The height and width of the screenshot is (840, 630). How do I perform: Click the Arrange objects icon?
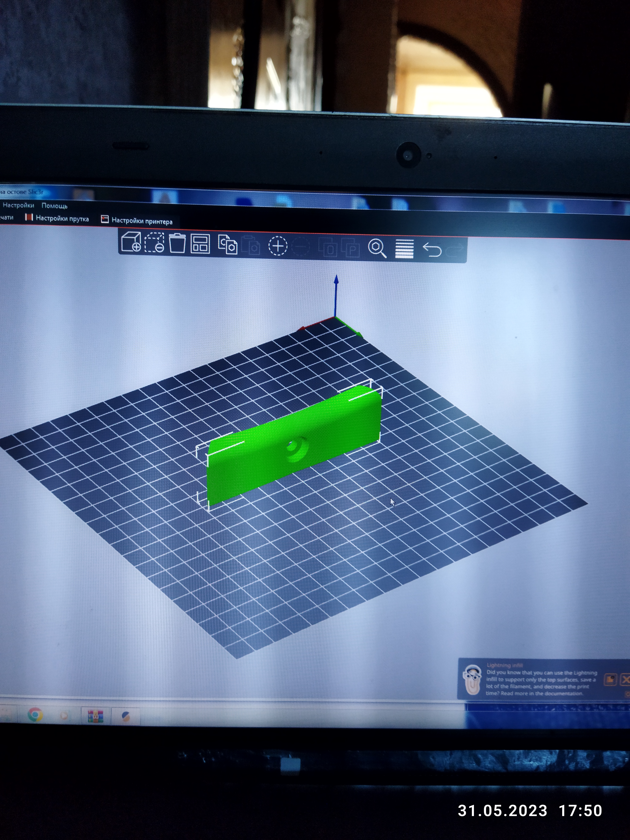pos(200,244)
